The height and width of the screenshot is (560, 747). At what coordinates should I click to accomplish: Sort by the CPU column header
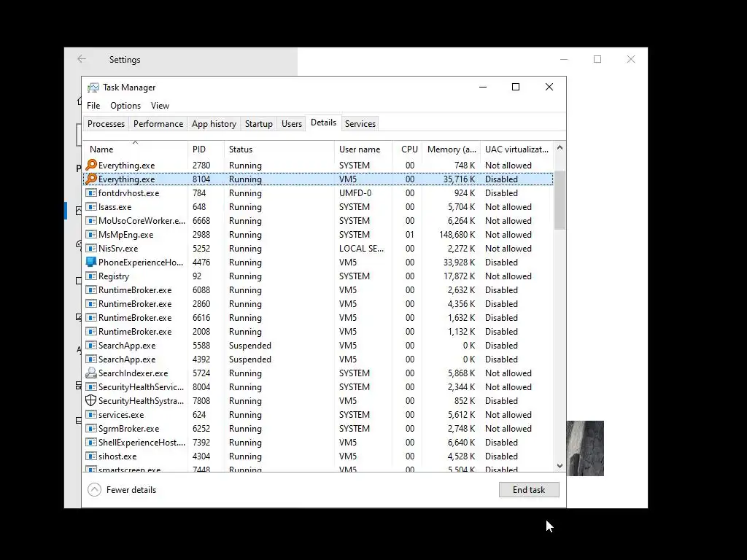pyautogui.click(x=408, y=149)
